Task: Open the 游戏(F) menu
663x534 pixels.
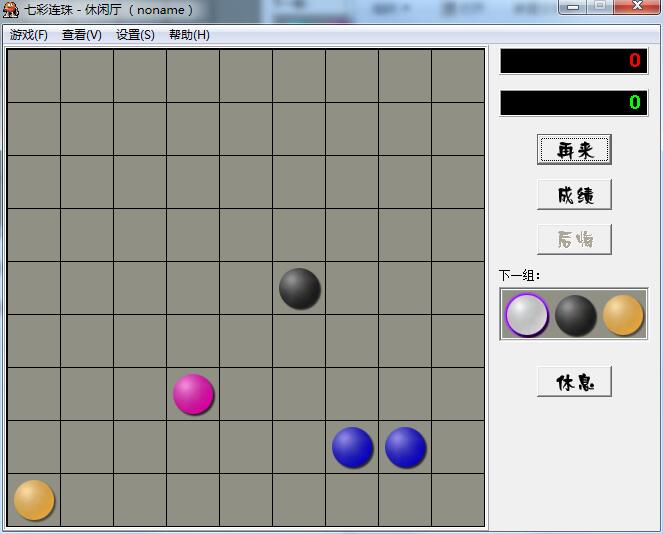Action: pos(29,35)
